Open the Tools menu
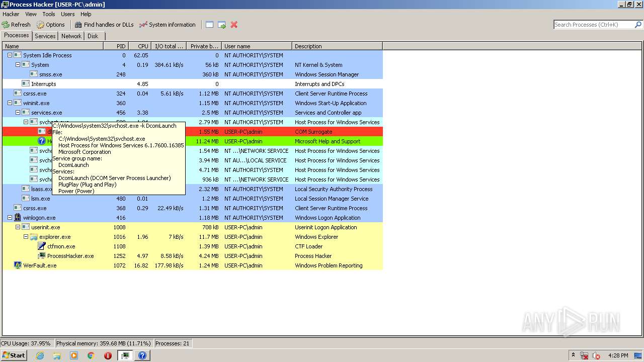The height and width of the screenshot is (362, 644). click(49, 14)
